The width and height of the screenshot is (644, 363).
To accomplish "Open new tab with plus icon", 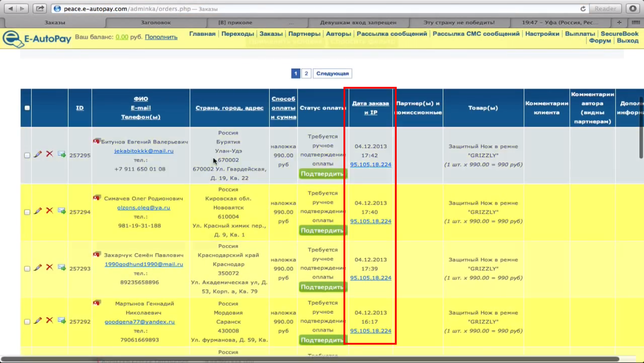I will click(619, 22).
